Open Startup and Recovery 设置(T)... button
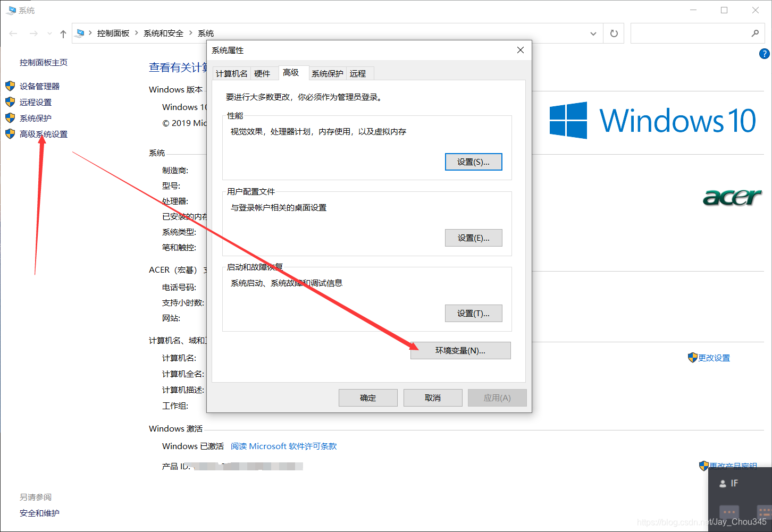Screen dimensions: 772x532 tap(473, 314)
